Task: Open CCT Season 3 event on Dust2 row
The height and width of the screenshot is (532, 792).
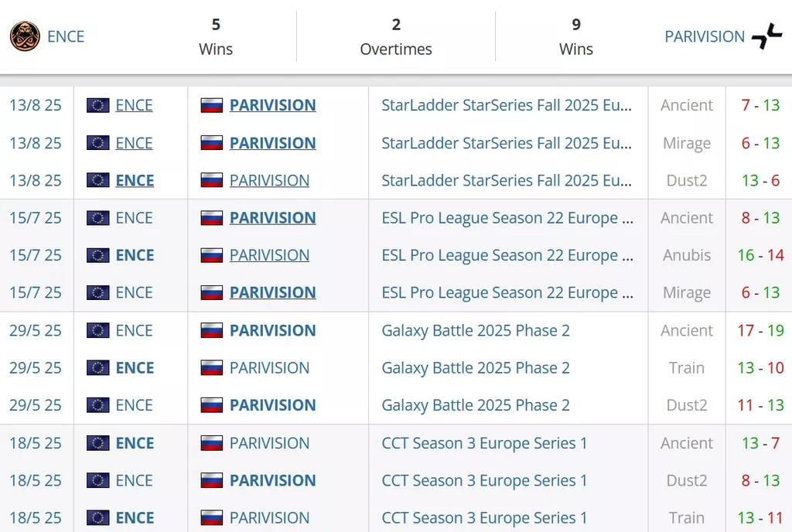Action: click(484, 480)
